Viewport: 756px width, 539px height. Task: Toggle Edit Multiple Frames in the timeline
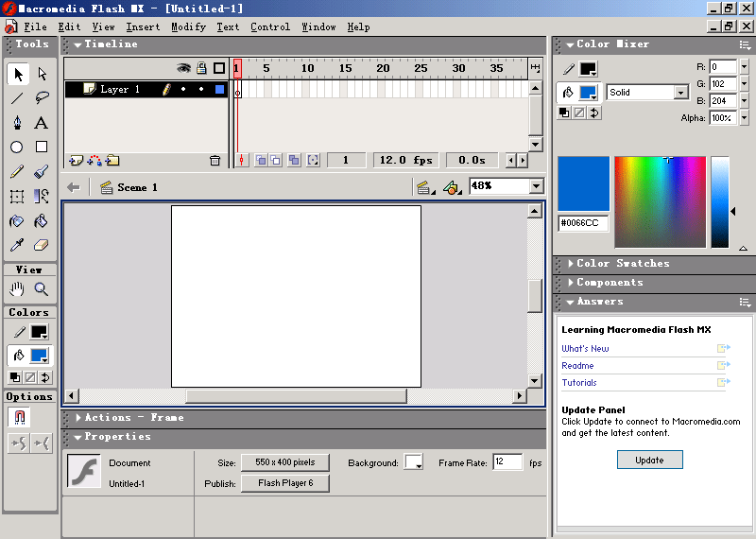(x=294, y=160)
